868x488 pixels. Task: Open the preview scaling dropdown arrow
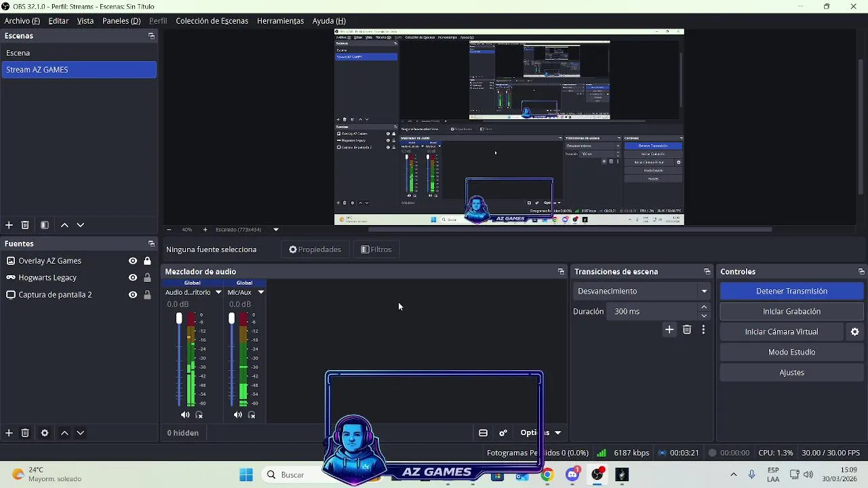click(276, 230)
